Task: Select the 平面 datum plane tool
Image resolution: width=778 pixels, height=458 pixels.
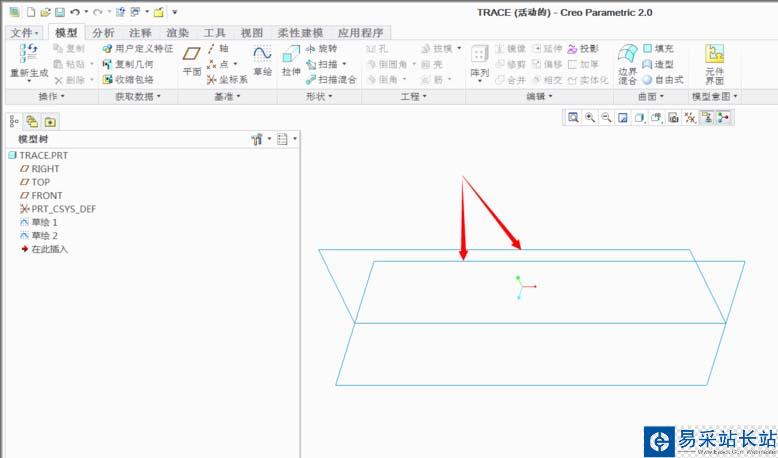Action: [192, 62]
